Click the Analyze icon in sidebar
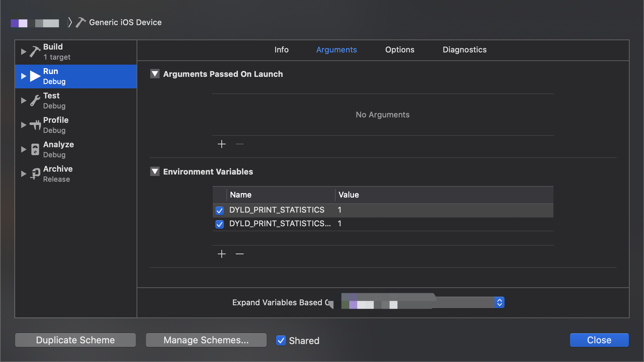This screenshot has height=362, width=644. click(35, 149)
